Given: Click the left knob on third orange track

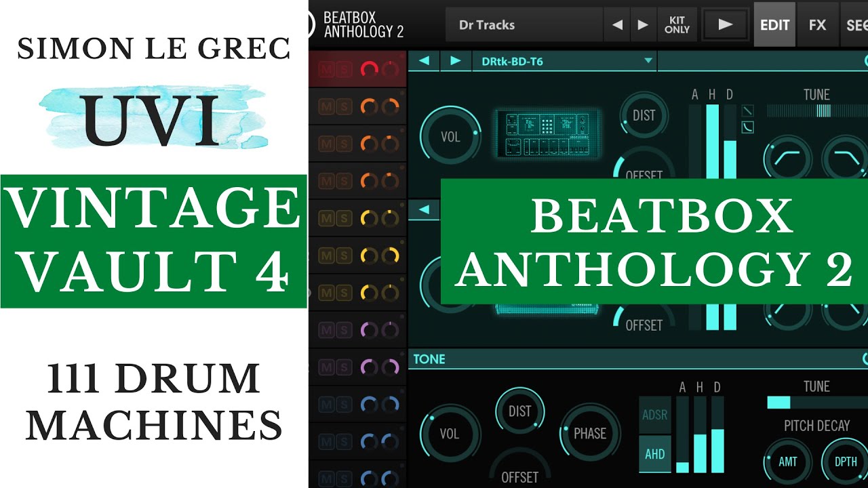Looking at the screenshot, I should point(369,181).
